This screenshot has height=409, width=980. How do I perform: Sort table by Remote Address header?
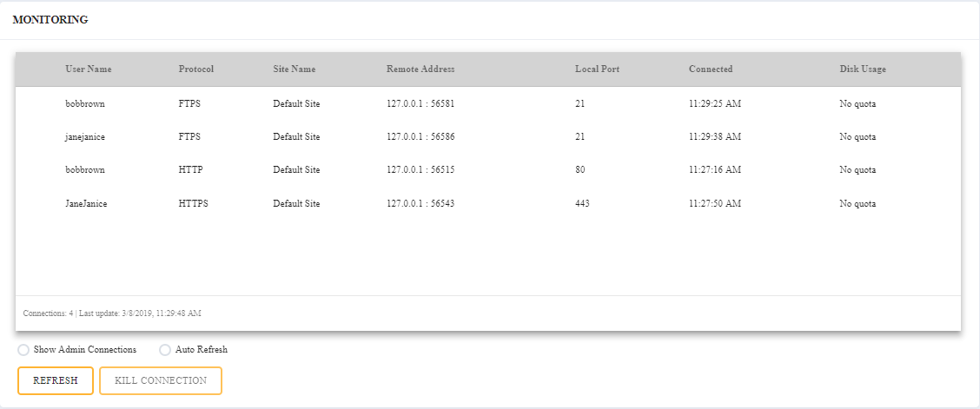point(420,69)
